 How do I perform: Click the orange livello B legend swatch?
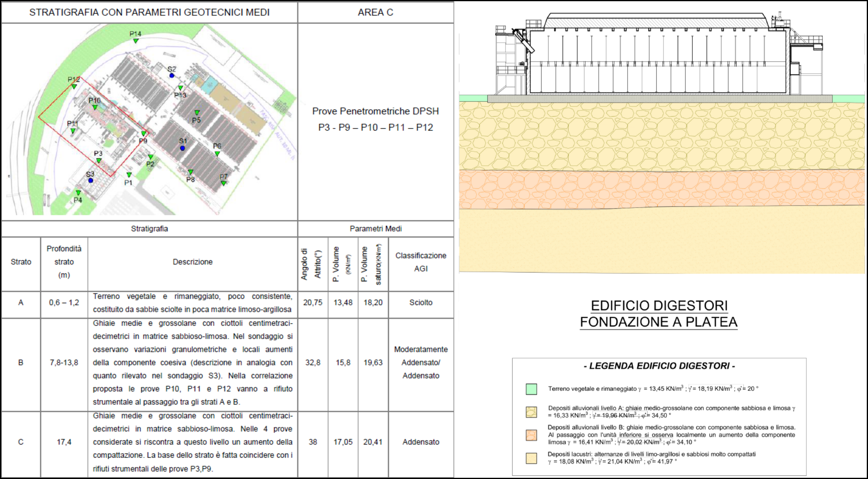531,435
